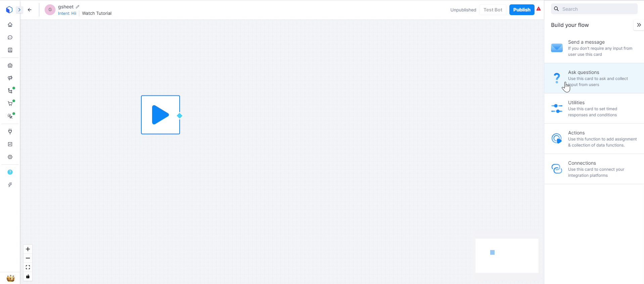This screenshot has width=644, height=284.
Task: Open the bot builder robot icon
Action: tap(10, 66)
